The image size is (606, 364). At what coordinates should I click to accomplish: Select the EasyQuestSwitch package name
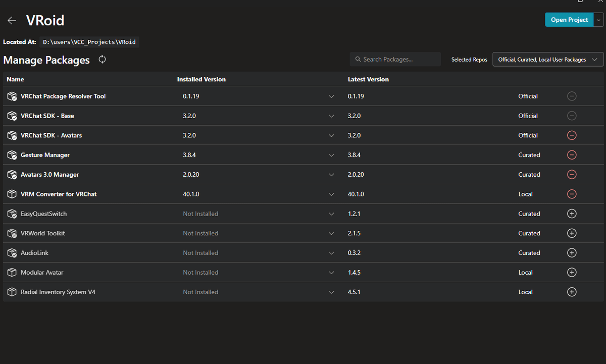click(x=43, y=214)
